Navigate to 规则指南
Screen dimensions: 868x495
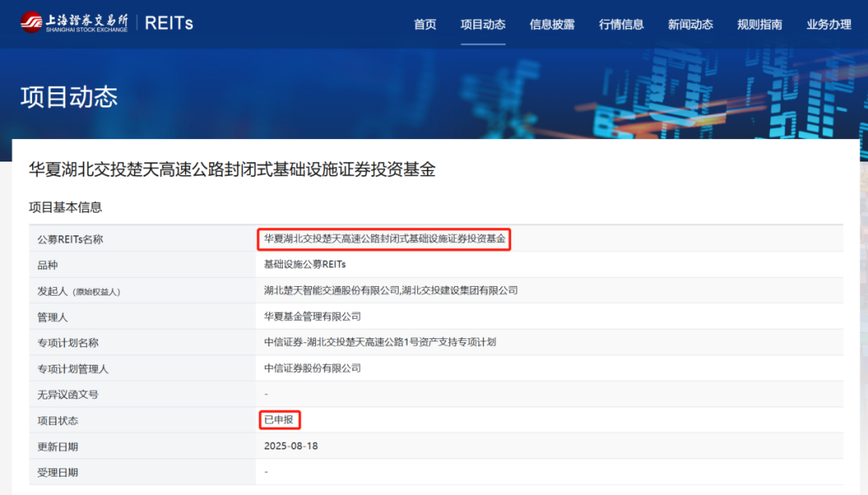pos(759,24)
